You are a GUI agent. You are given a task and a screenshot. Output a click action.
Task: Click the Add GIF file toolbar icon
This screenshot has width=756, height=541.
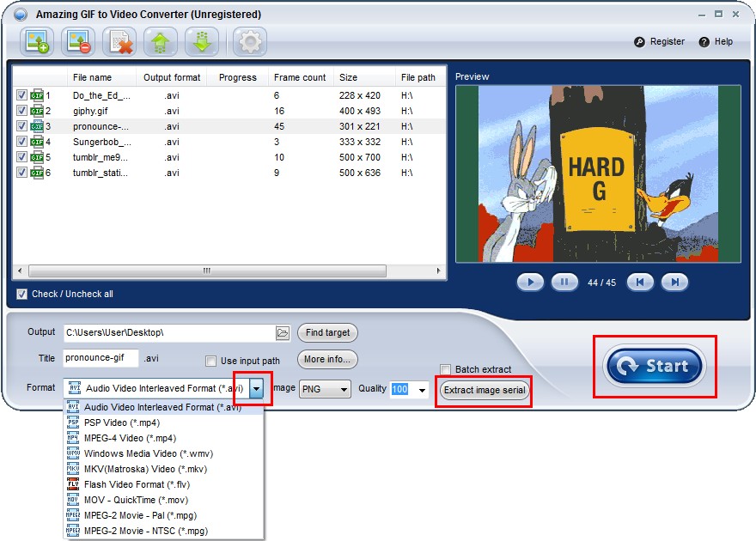pos(37,41)
